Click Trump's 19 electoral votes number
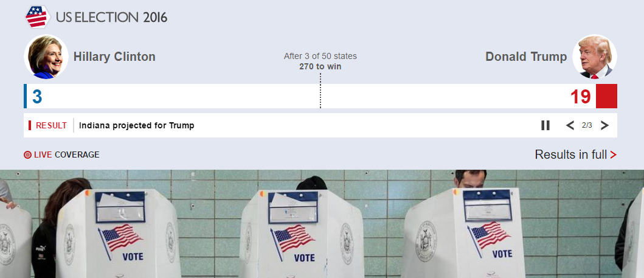Viewport: 644px width, 278px height. click(580, 97)
